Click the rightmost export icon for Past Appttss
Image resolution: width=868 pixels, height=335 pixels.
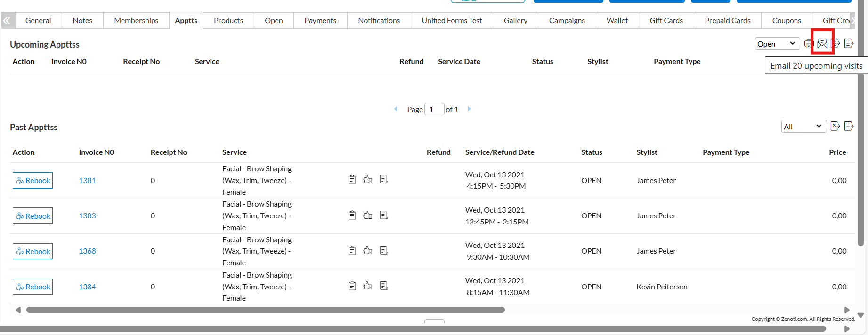coord(849,126)
